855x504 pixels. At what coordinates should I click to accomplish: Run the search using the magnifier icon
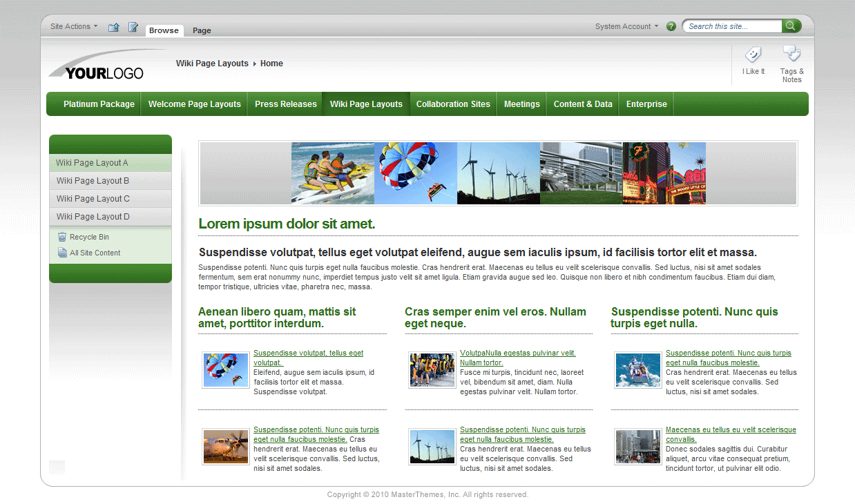tap(791, 26)
